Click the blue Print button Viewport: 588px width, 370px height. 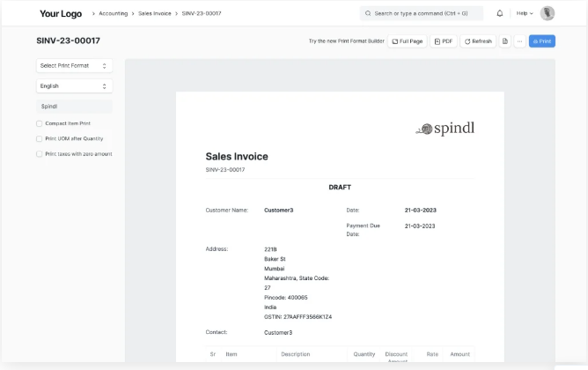point(542,41)
